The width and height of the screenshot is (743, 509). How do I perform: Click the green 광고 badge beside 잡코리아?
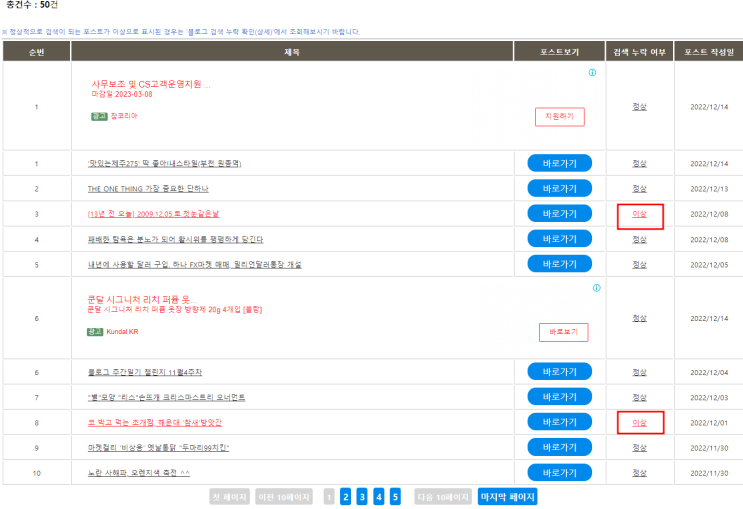(x=99, y=116)
